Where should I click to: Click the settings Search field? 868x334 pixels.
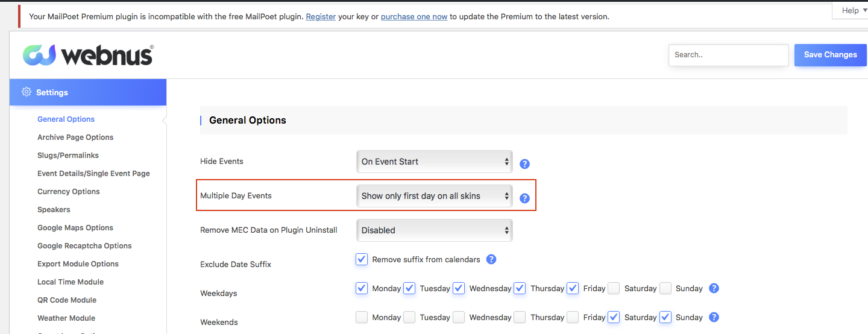pyautogui.click(x=728, y=55)
